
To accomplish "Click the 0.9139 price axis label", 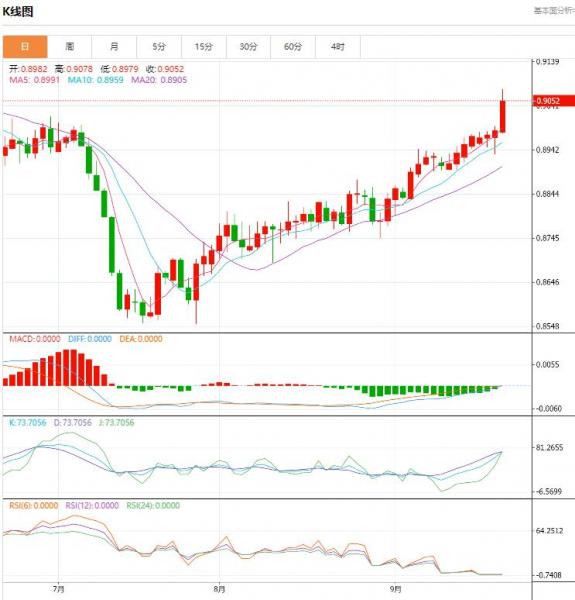I will [547, 62].
